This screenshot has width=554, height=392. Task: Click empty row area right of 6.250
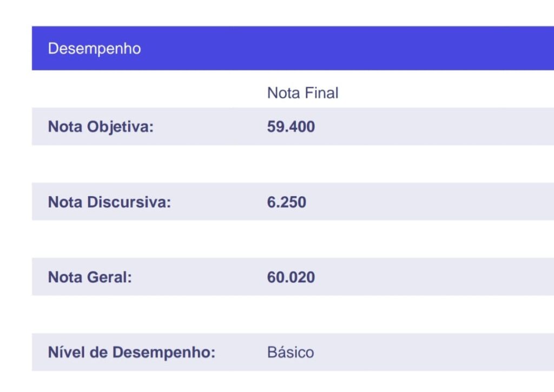433,202
